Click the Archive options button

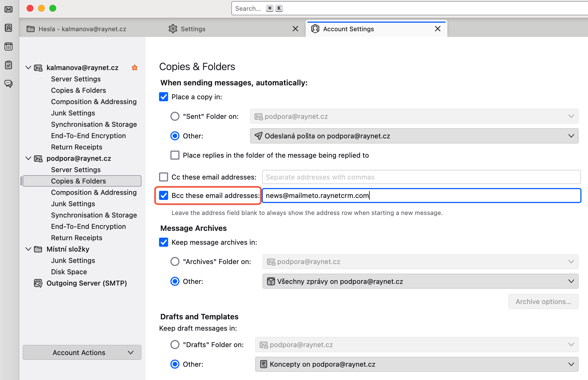(543, 301)
